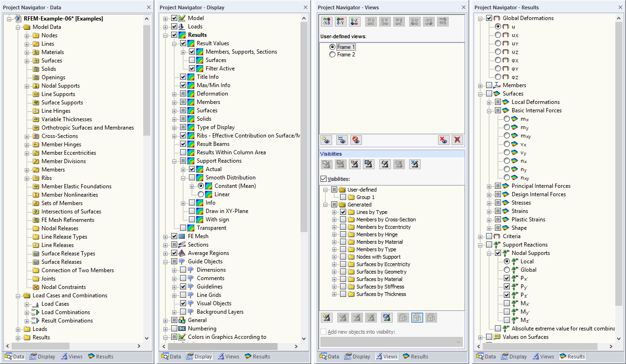
Task: Create a new user-defined view
Action: click(x=326, y=140)
